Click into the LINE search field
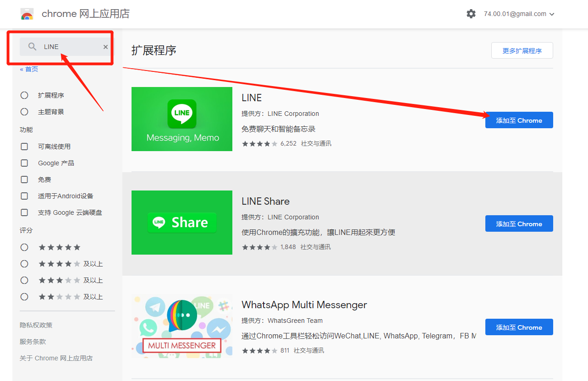 pos(66,47)
